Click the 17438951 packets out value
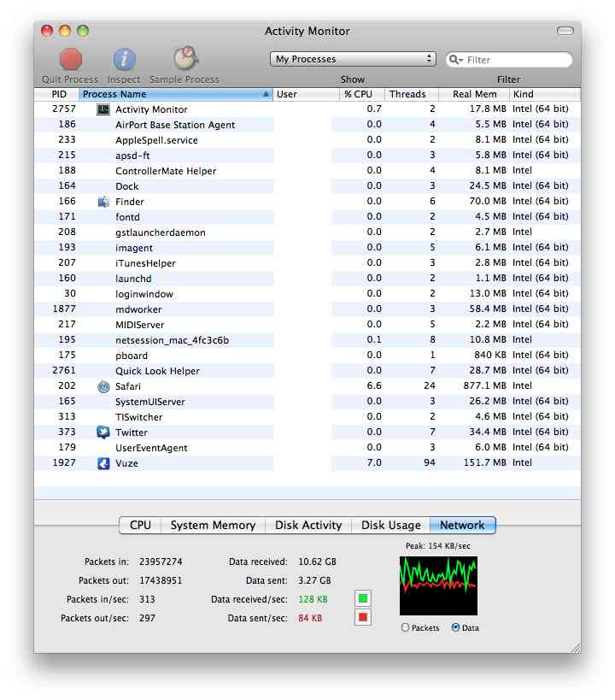Screen dimensions: 615x700 161,580
